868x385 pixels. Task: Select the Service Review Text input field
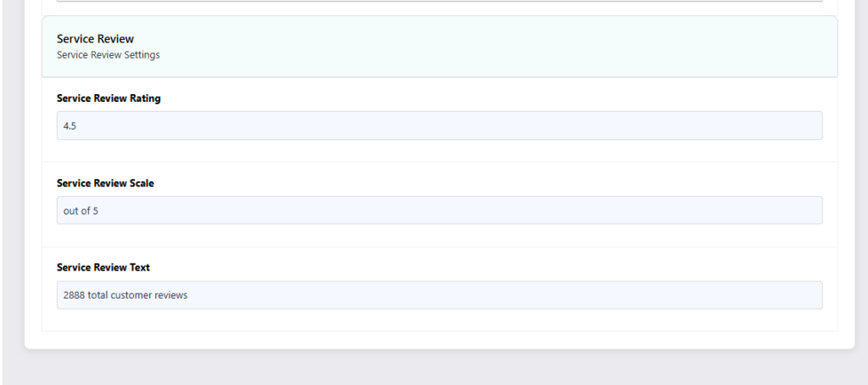(440, 295)
